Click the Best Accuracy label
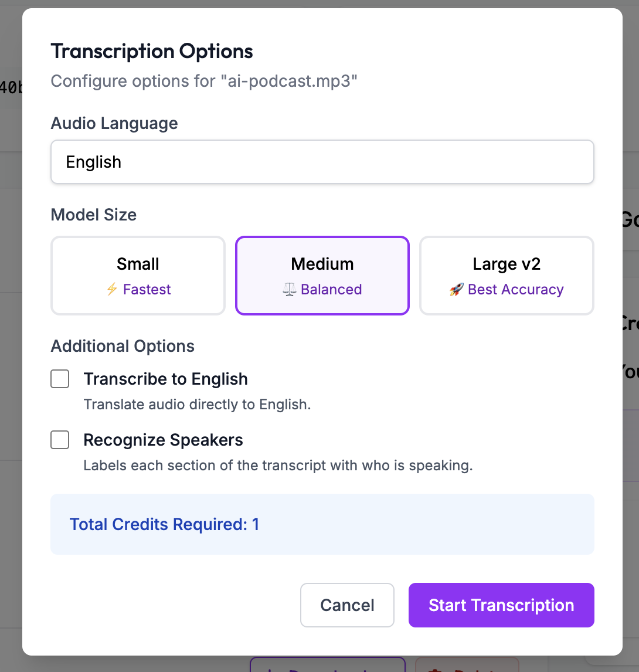 coord(516,289)
